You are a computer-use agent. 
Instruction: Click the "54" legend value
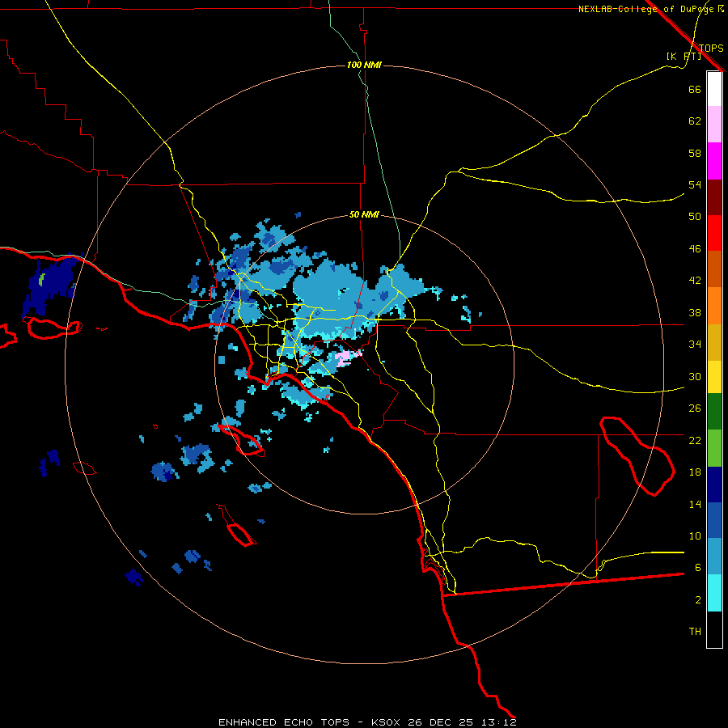(x=695, y=185)
